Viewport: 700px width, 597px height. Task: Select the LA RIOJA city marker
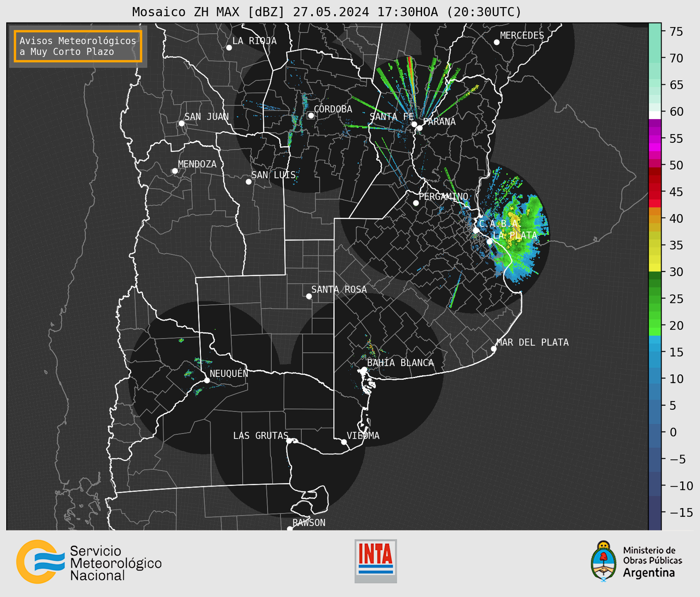229,48
